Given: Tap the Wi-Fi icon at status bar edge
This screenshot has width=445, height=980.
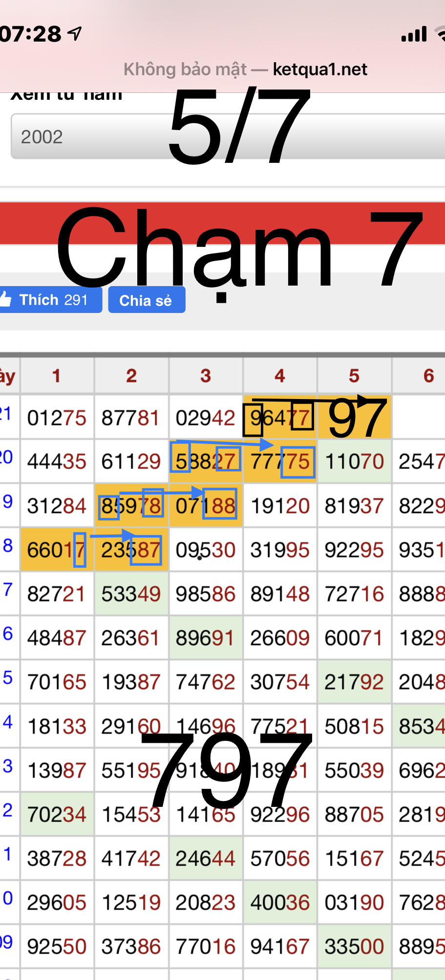Looking at the screenshot, I should coord(440,34).
